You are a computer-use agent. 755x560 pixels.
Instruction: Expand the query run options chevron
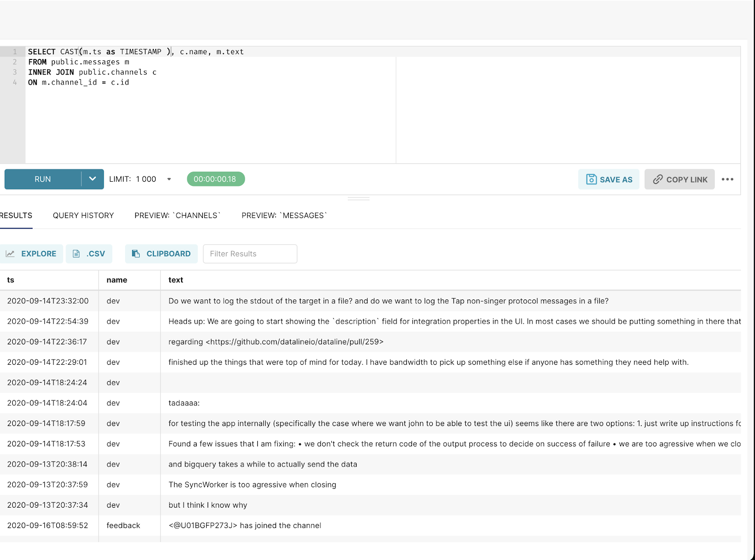[x=92, y=179]
